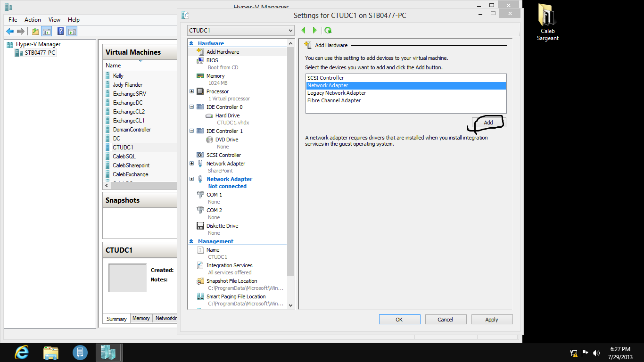Switch to the Memory tab
This screenshot has width=644, height=362.
tap(141, 318)
